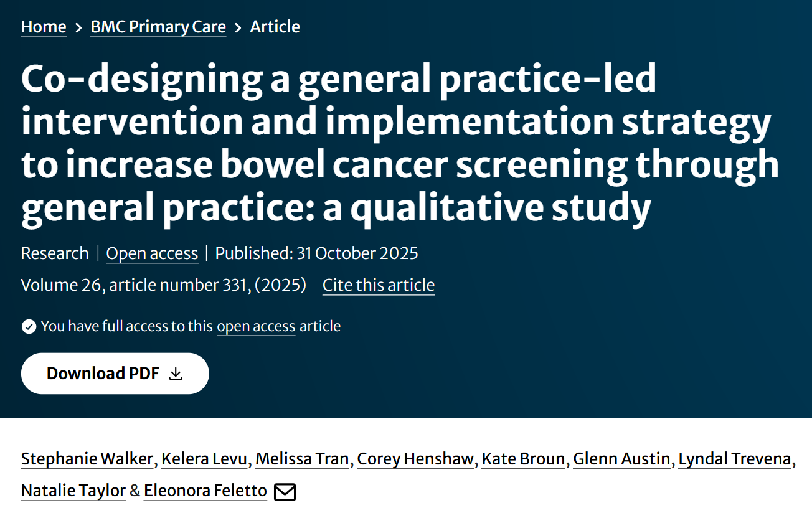Open the BMC Primary Care journal page
This screenshot has width=812, height=518.
coord(158,27)
